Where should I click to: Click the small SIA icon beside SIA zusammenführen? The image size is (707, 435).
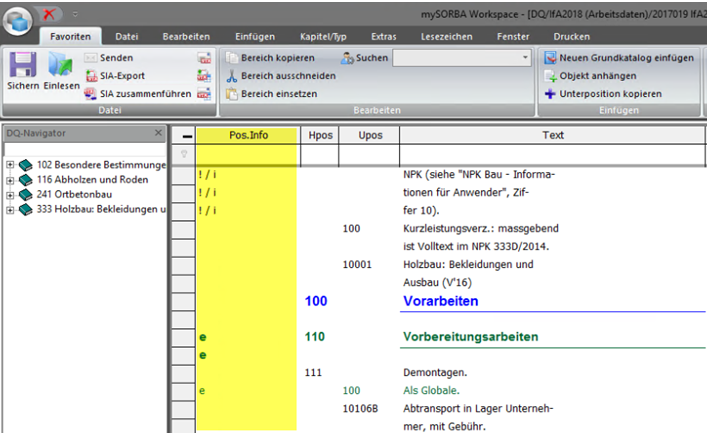(x=204, y=94)
